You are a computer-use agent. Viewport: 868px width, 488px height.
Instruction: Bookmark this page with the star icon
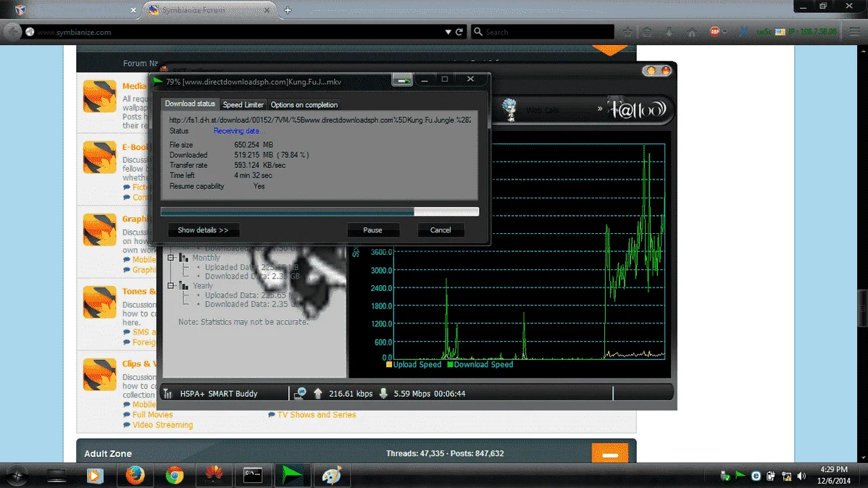tap(627, 32)
